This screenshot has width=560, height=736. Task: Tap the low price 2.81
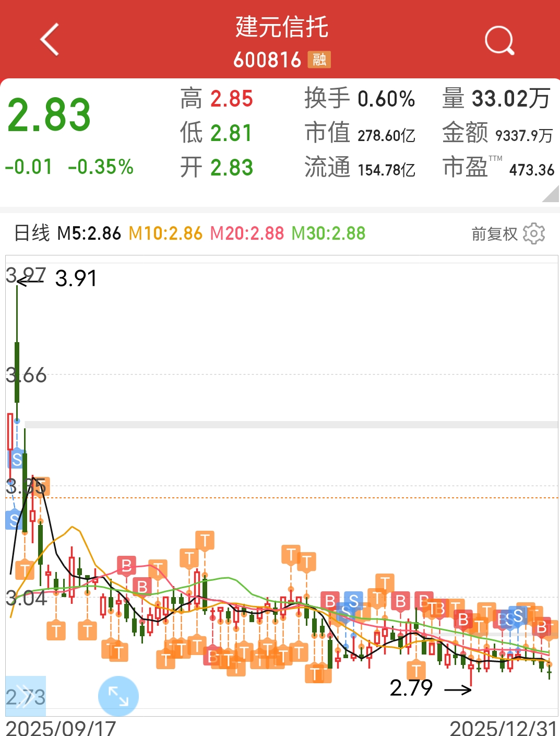click(232, 133)
